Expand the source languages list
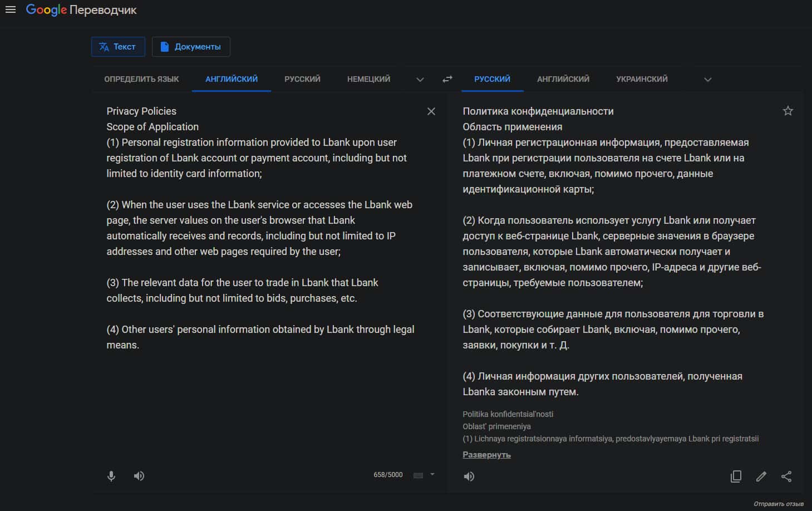 pyautogui.click(x=420, y=80)
